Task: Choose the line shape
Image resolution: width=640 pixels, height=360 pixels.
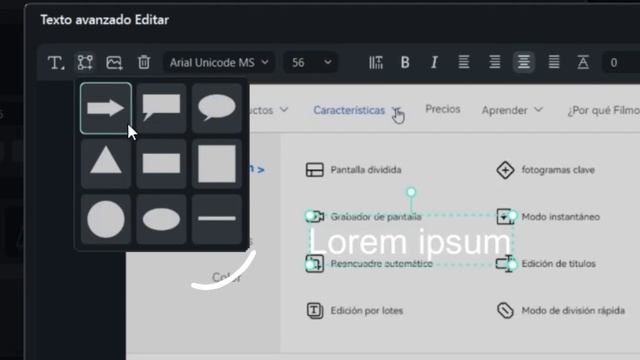Action: tap(217, 219)
